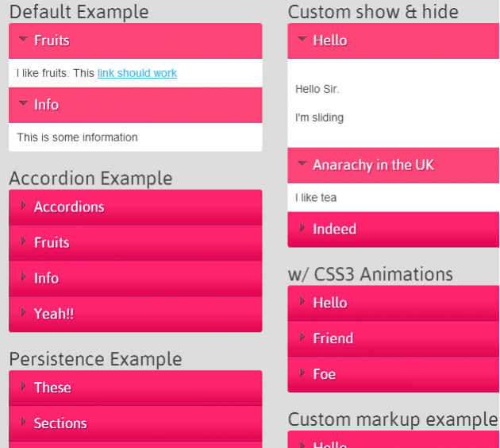Click the 'link should work' hyperlink
Viewport: 500px width, 448px height.
tap(137, 73)
